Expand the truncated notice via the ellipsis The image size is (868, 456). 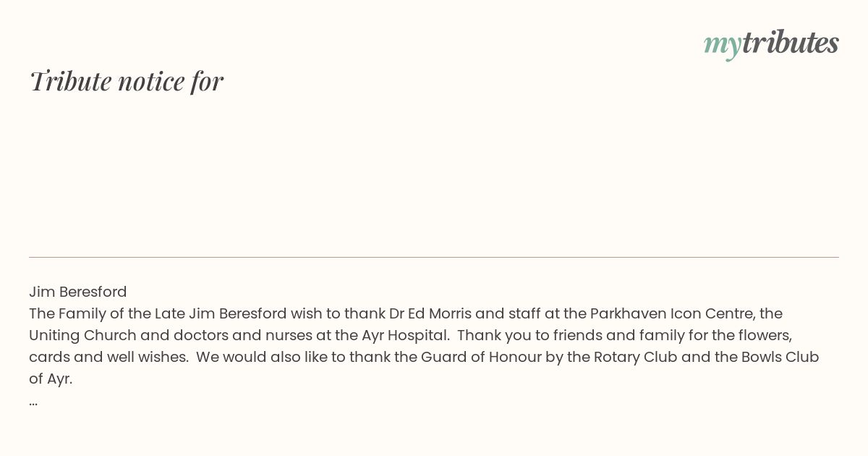pyautogui.click(x=33, y=401)
